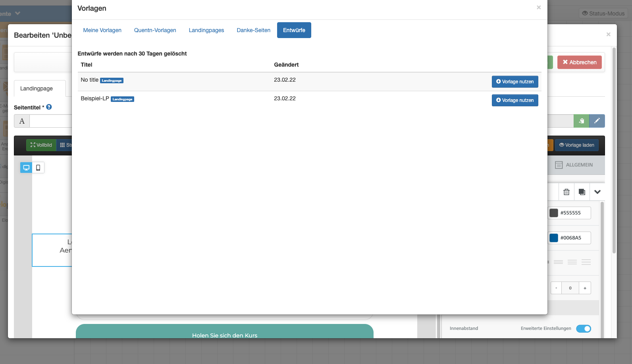Image resolution: width=632 pixels, height=364 pixels.
Task: Expand the chevron down arrow in panel
Action: click(x=597, y=192)
